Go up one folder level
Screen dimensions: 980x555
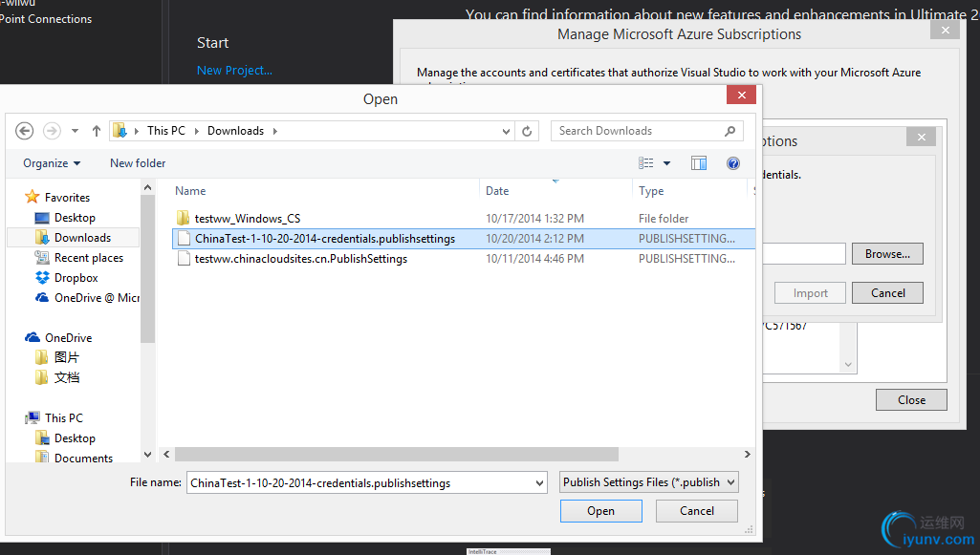pos(97,131)
